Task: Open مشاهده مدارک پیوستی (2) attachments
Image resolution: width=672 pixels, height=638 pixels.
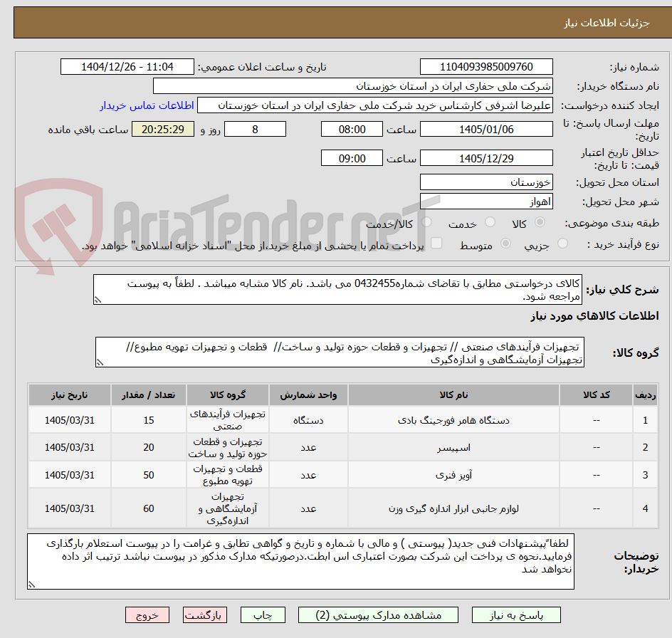Action: [x=378, y=615]
